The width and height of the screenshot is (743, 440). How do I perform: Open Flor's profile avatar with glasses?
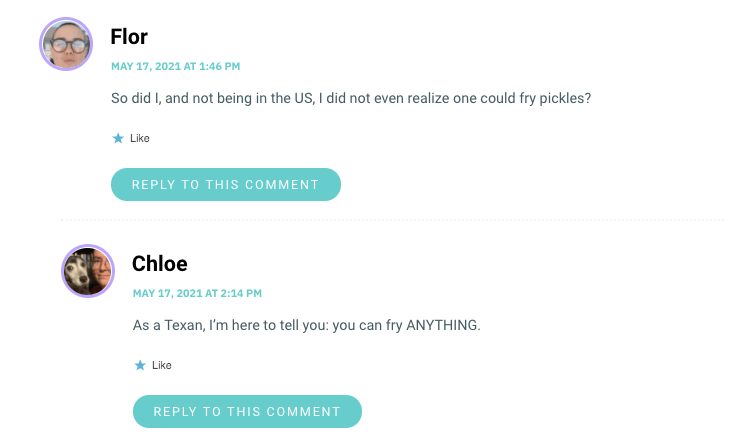(x=66, y=44)
